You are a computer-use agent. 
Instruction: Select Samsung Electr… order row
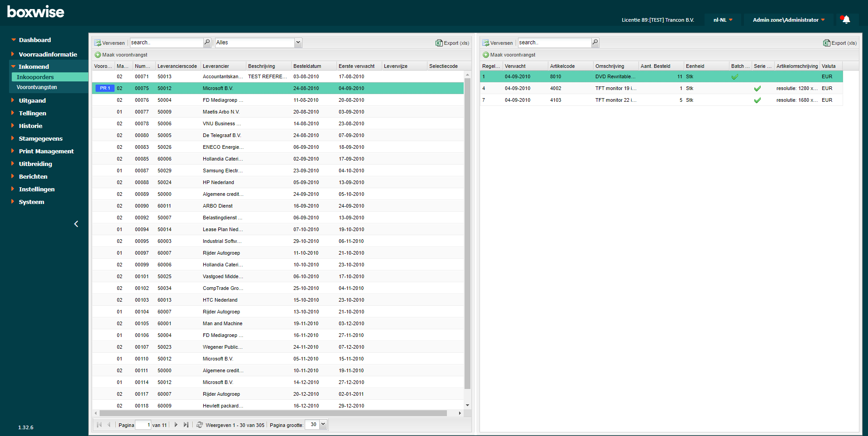point(278,171)
